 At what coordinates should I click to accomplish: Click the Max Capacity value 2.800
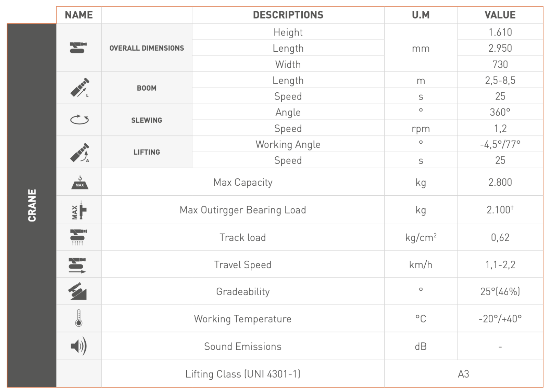[500, 182]
